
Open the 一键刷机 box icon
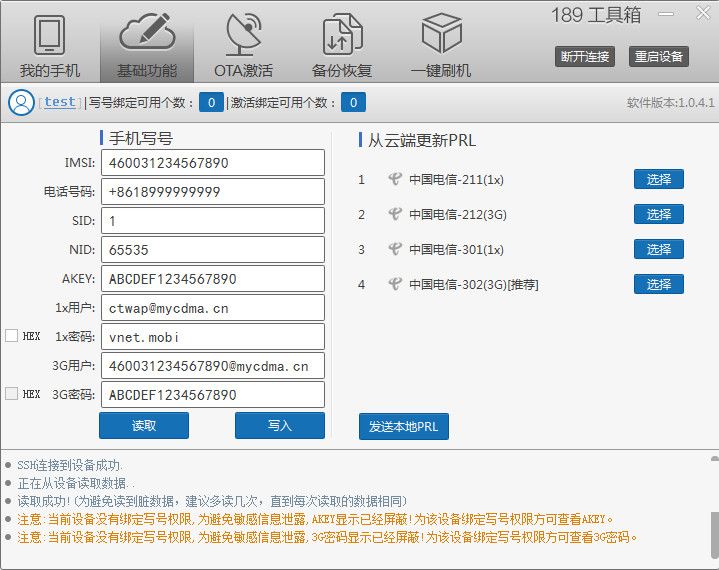tap(441, 36)
